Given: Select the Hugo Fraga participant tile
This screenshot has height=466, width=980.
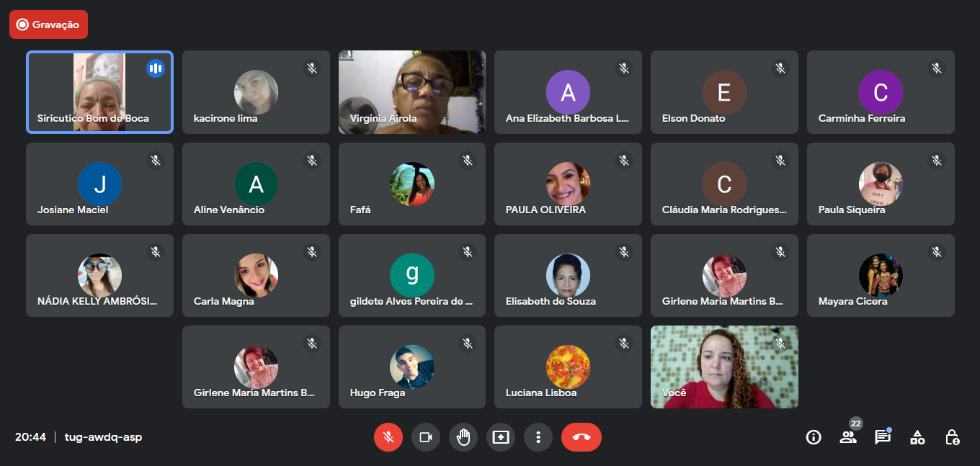Looking at the screenshot, I should [x=412, y=367].
